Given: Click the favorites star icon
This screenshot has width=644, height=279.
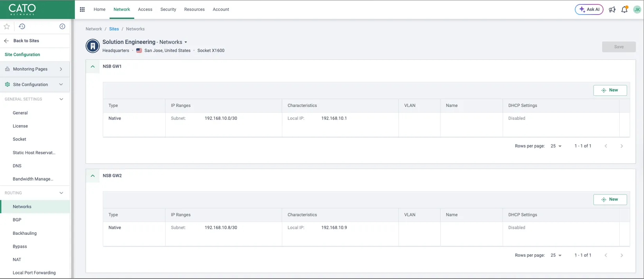Looking at the screenshot, I should coord(7,27).
